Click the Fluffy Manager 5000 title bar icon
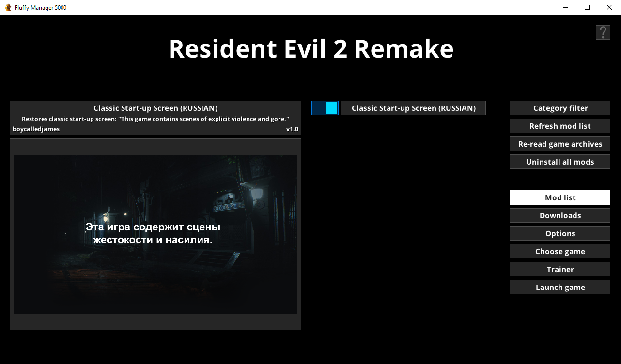621x364 pixels. [x=8, y=7]
